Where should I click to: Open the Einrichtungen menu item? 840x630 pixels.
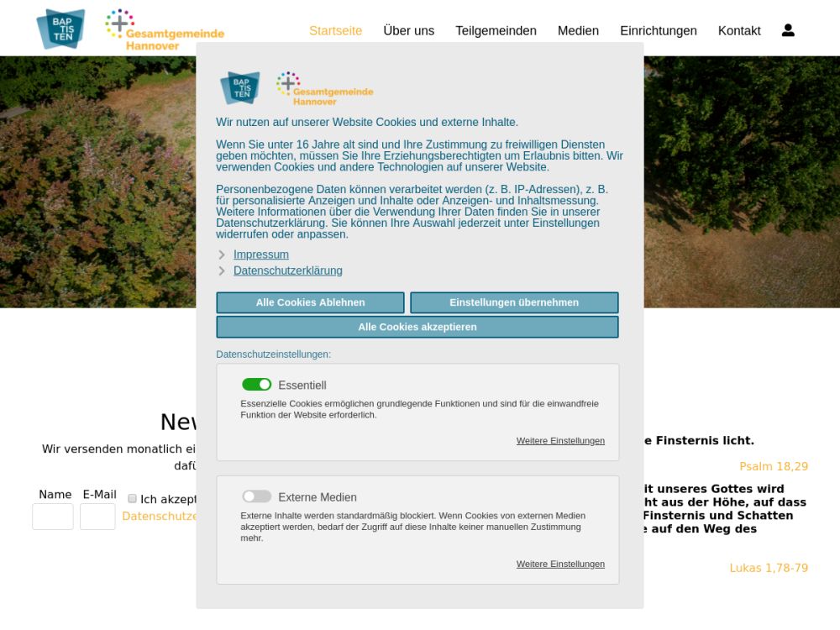(658, 31)
